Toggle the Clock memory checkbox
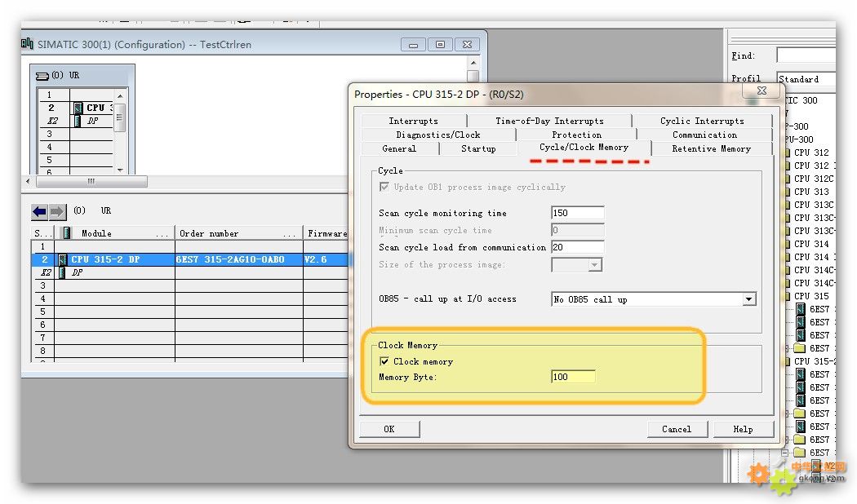Image resolution: width=857 pixels, height=504 pixels. [x=384, y=361]
